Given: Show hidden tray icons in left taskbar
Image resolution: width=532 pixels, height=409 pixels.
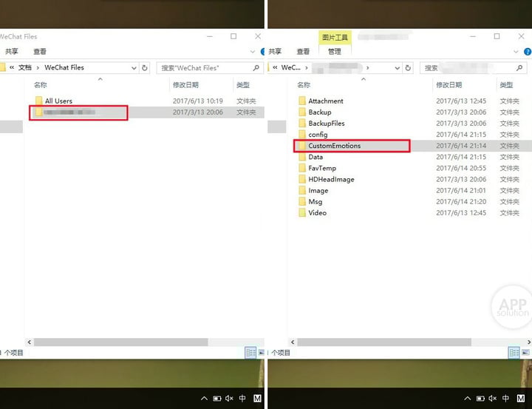Looking at the screenshot, I should (x=204, y=398).
